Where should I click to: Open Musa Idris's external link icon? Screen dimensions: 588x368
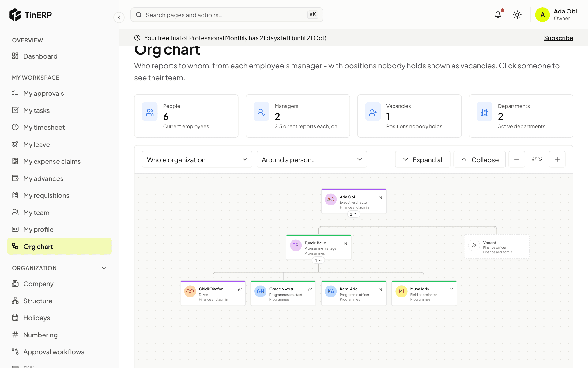pyautogui.click(x=451, y=290)
